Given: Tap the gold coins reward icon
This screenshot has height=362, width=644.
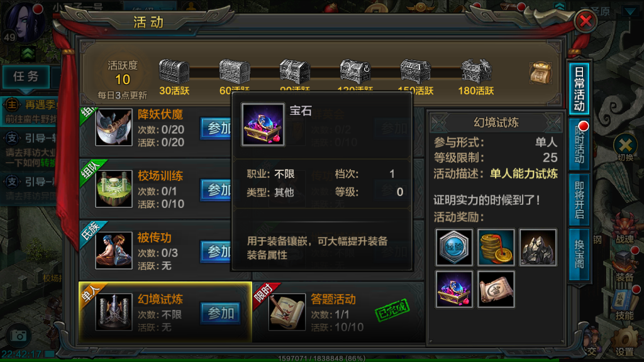Looking at the screenshot, I should click(x=496, y=248).
